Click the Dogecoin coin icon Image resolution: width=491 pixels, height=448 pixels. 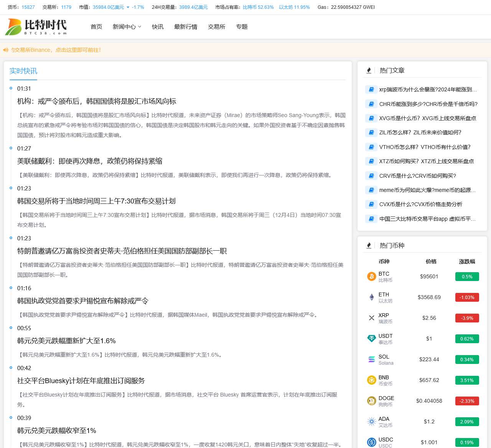[371, 401]
